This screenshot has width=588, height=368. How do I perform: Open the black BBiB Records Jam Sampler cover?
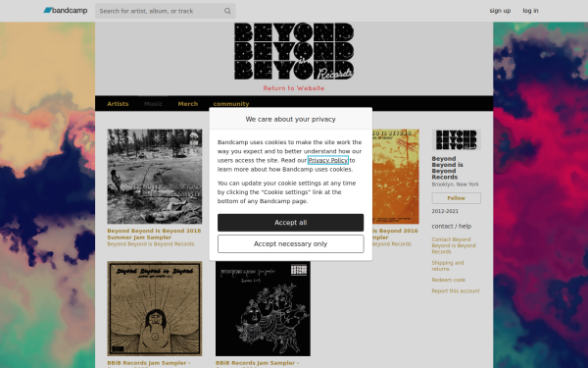pyautogui.click(x=263, y=309)
